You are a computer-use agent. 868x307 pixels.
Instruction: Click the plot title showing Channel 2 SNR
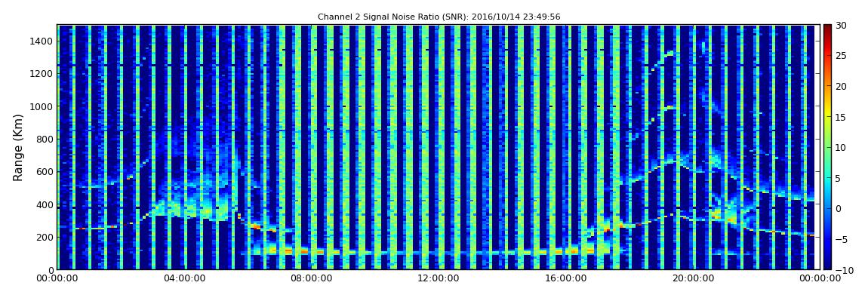coord(439,17)
